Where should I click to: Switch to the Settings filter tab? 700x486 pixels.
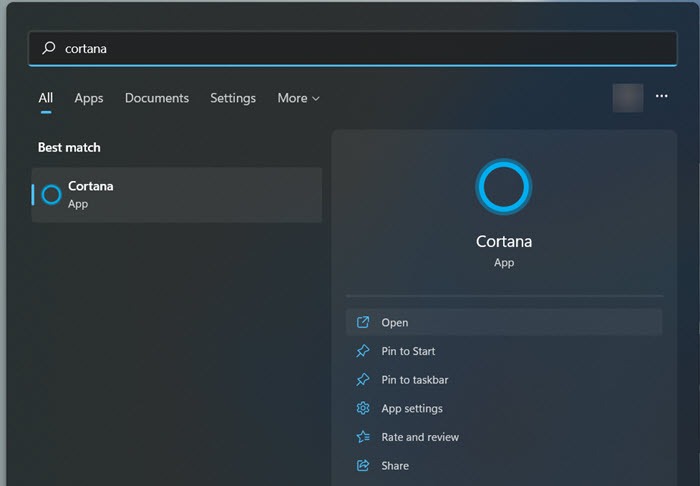pos(233,98)
